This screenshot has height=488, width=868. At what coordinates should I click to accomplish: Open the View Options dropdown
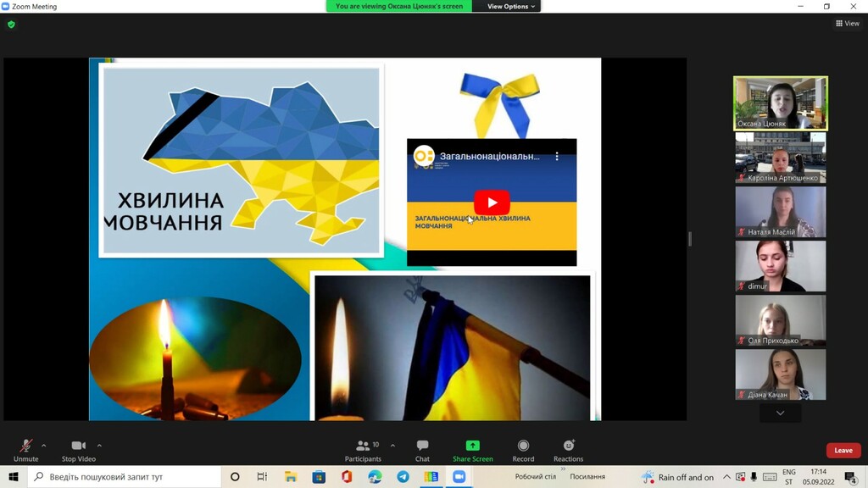(511, 7)
